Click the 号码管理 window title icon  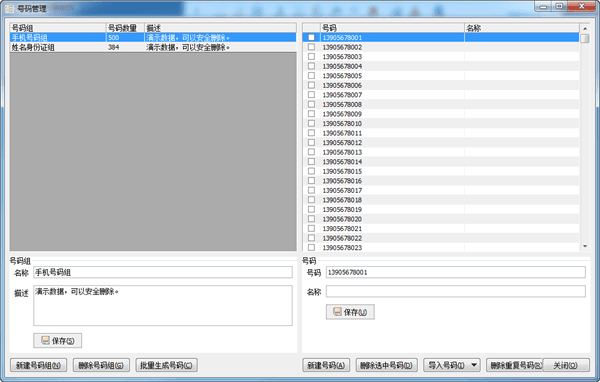coord(10,8)
